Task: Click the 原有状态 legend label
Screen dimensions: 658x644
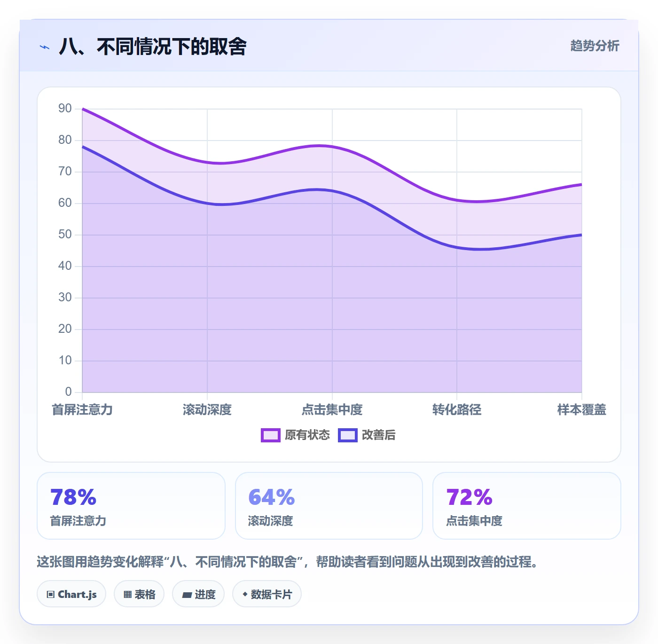Action: (x=307, y=435)
